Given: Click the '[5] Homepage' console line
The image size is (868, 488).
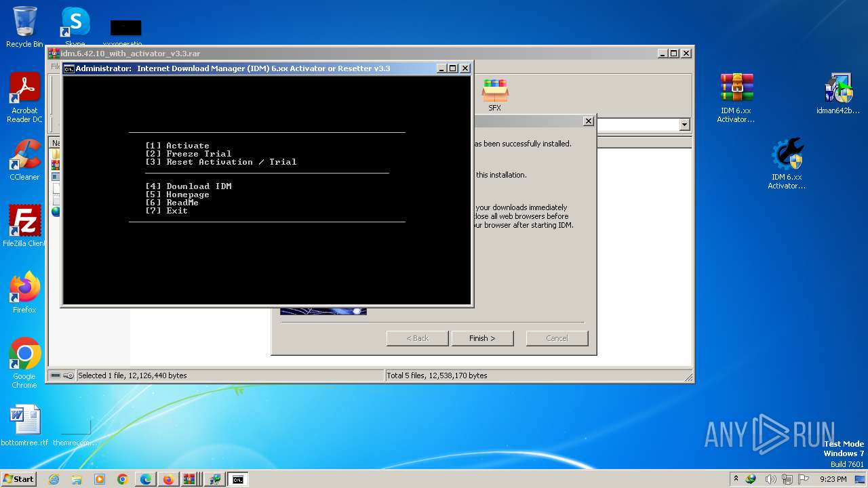Looking at the screenshot, I should click(177, 195).
